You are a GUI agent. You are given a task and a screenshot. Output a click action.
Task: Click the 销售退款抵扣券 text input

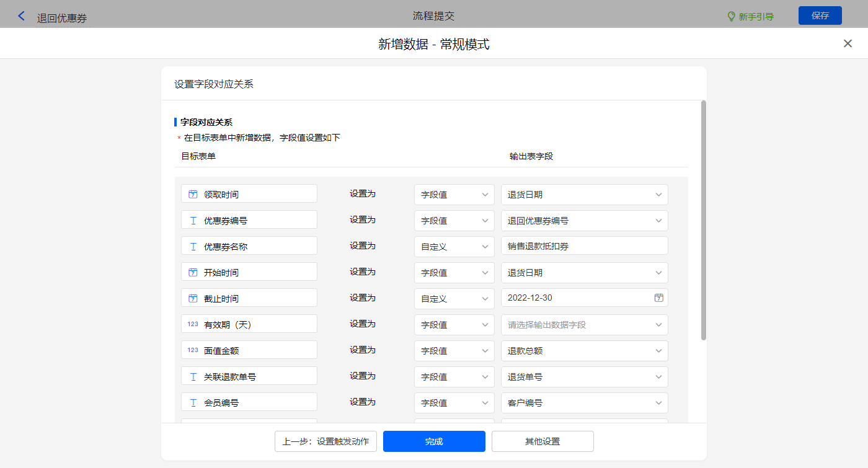(584, 246)
